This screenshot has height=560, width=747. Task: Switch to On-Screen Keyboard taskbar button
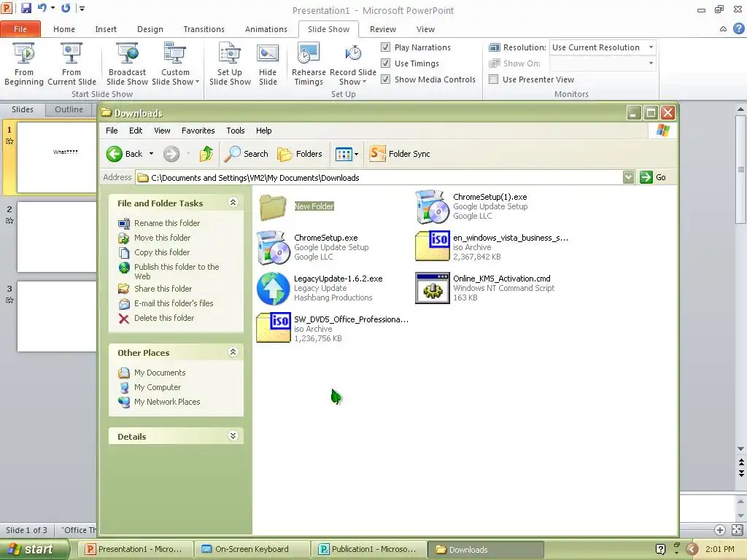tap(252, 549)
